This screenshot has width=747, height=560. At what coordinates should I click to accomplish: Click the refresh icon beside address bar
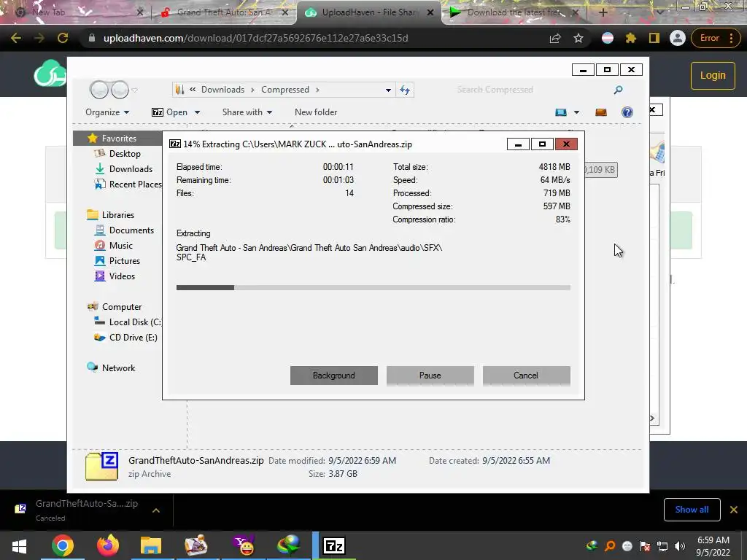click(x=405, y=90)
